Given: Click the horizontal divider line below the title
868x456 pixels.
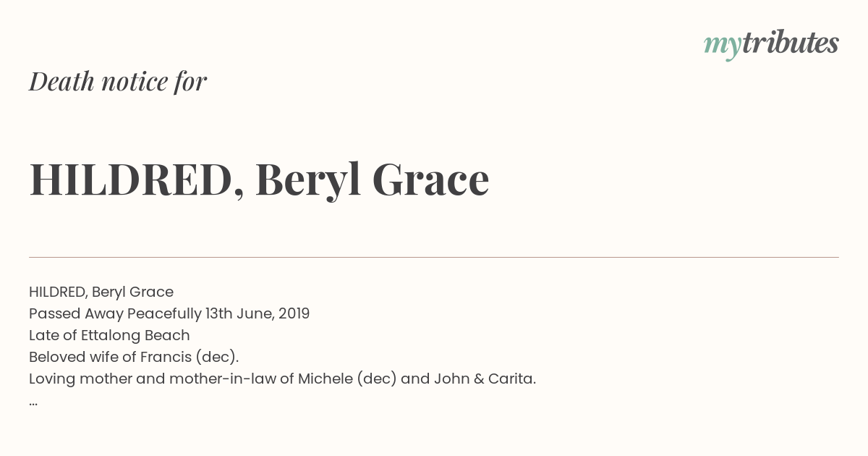Looking at the screenshot, I should point(434,257).
